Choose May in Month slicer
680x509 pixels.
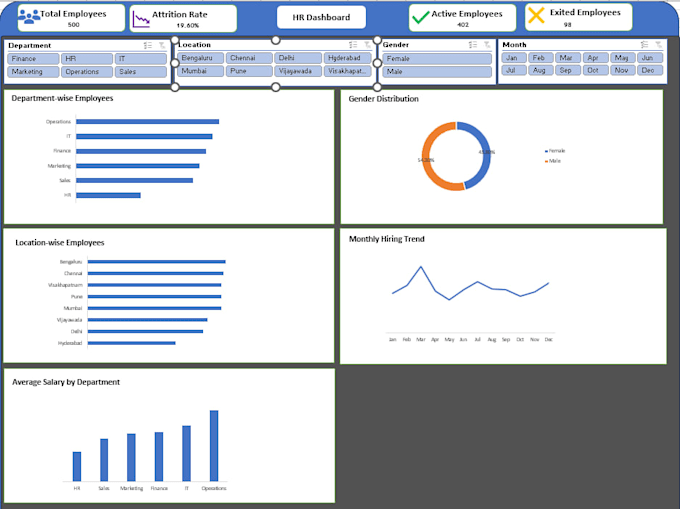point(623,58)
